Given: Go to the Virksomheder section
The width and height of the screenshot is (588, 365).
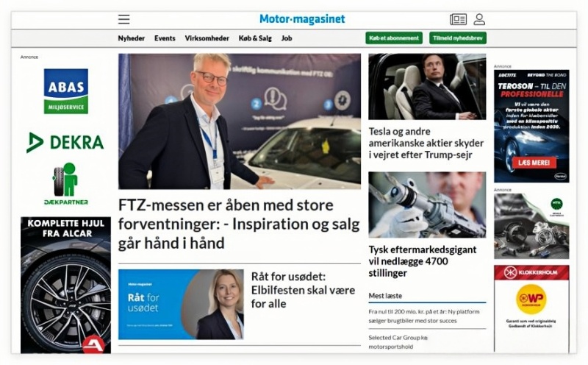Looking at the screenshot, I should [207, 38].
